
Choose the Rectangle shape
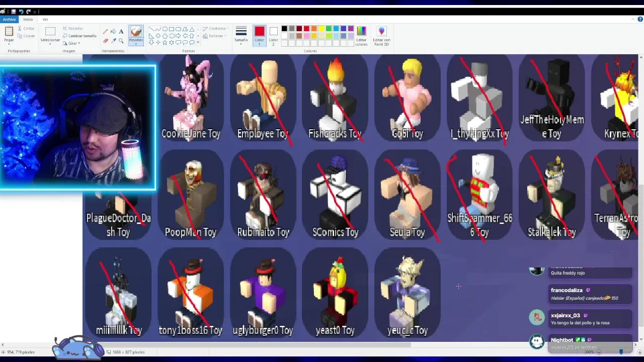click(172, 29)
